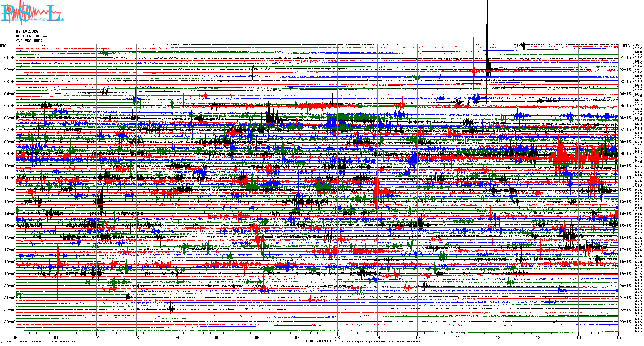Select the 18:00 hour marker on left
Viewport: 644px width, 346px height.
tap(10, 262)
